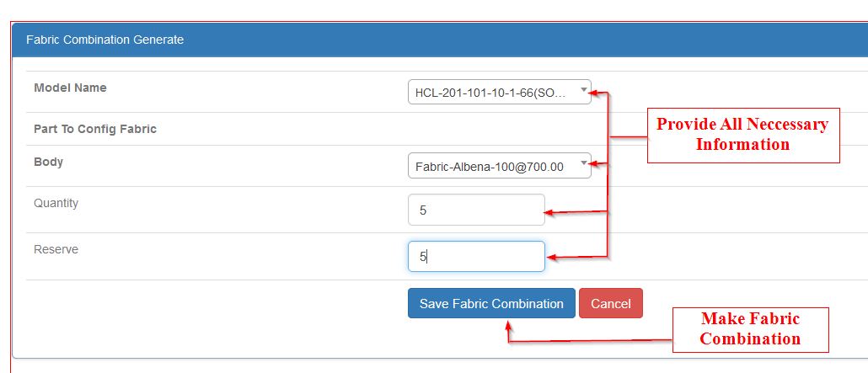Click the arrow on Fabric-Albena dropdown

(584, 163)
